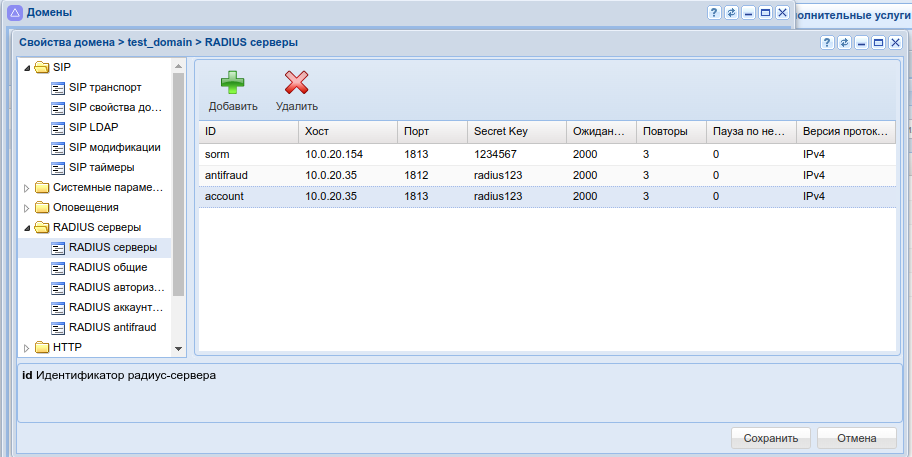Click the Ожидание column header
The height and width of the screenshot is (457, 912).
[x=601, y=131]
